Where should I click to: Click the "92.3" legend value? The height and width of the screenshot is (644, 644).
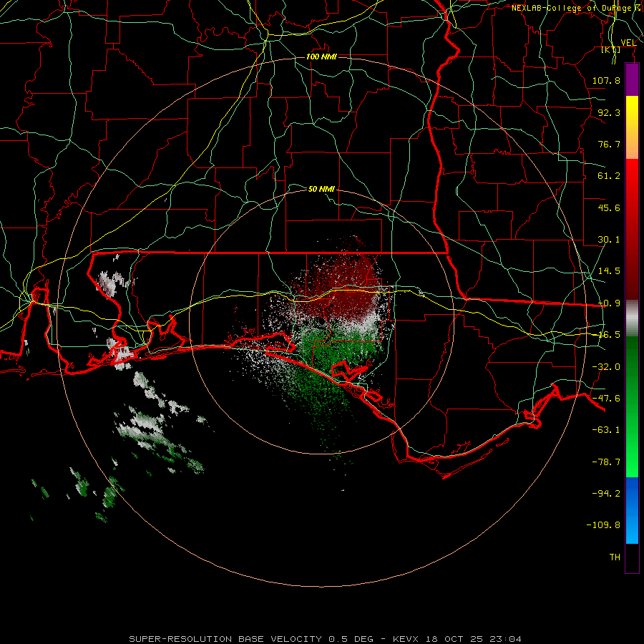tap(609, 112)
